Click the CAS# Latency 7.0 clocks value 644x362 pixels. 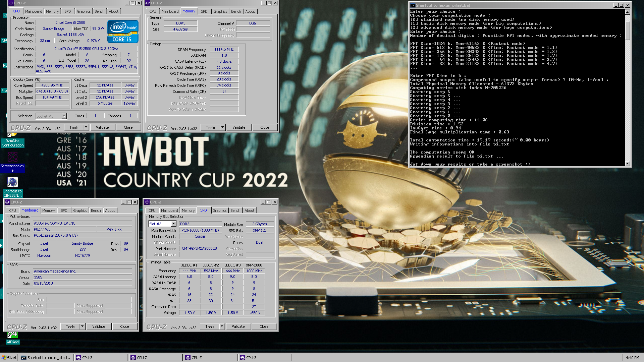click(x=224, y=61)
